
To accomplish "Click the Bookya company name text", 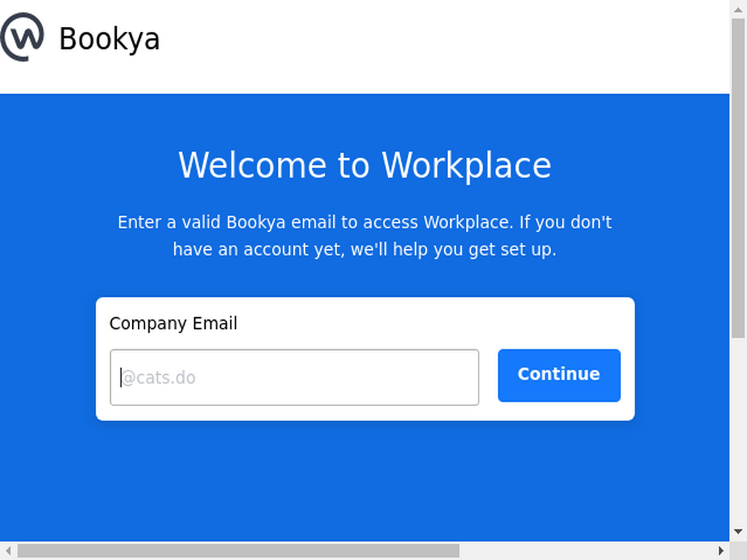I will click(109, 39).
